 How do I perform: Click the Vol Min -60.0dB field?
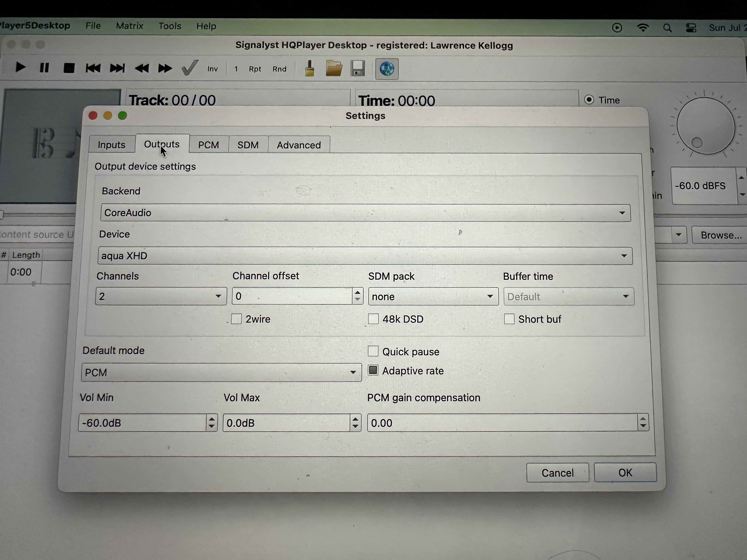(142, 423)
